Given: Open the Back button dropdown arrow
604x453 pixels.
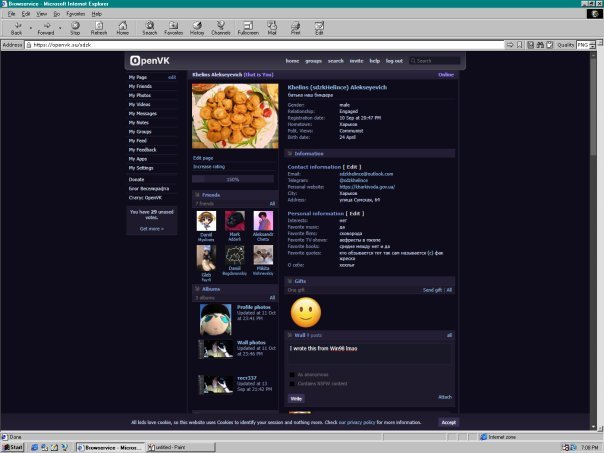Looking at the screenshot, I should [x=30, y=28].
